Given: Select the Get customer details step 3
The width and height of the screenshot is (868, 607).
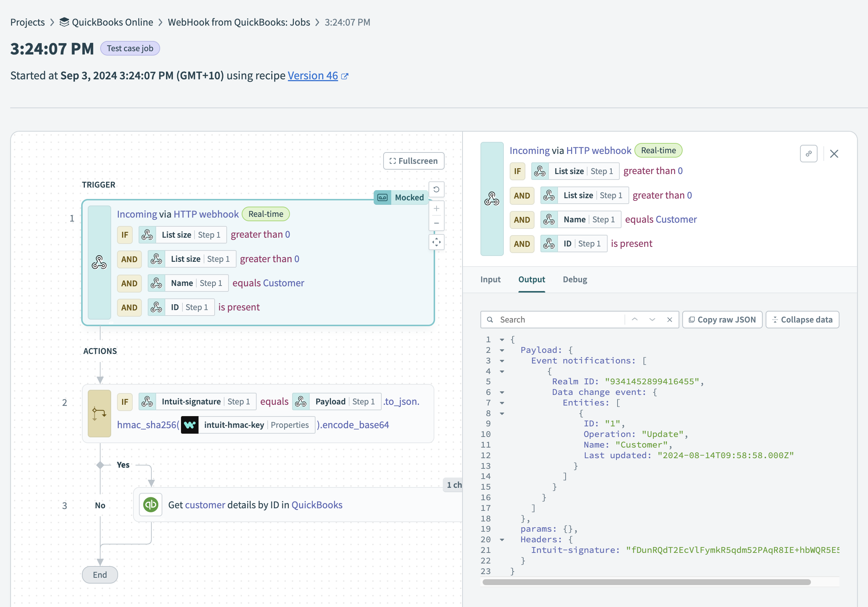Looking at the screenshot, I should [298, 505].
